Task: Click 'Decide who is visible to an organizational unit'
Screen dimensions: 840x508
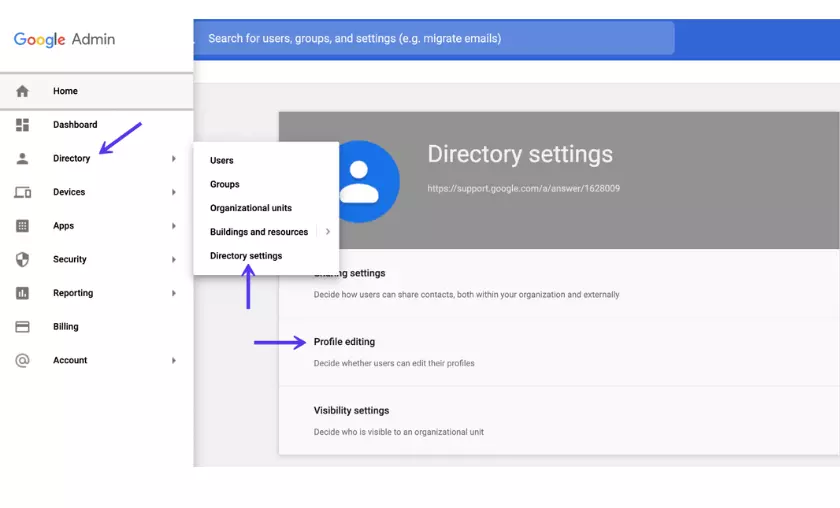Action: pos(399,432)
